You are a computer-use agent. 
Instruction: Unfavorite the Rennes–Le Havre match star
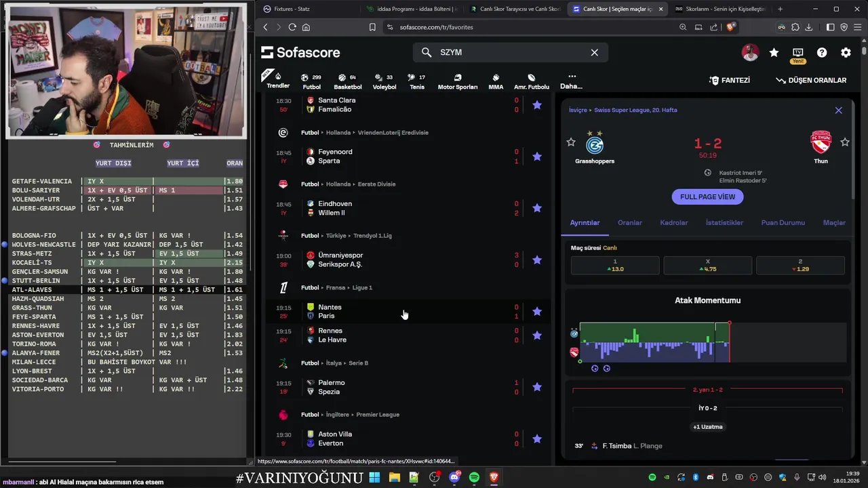(537, 335)
